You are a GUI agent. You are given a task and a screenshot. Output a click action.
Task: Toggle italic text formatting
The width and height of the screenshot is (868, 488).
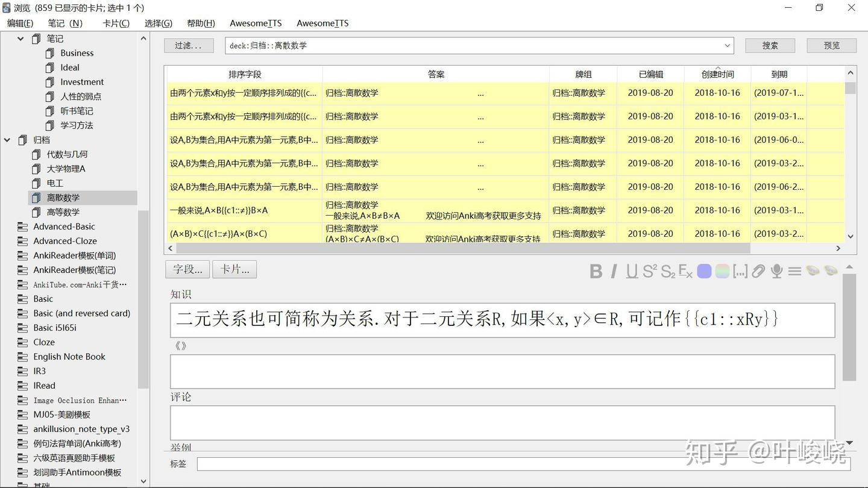click(x=614, y=272)
